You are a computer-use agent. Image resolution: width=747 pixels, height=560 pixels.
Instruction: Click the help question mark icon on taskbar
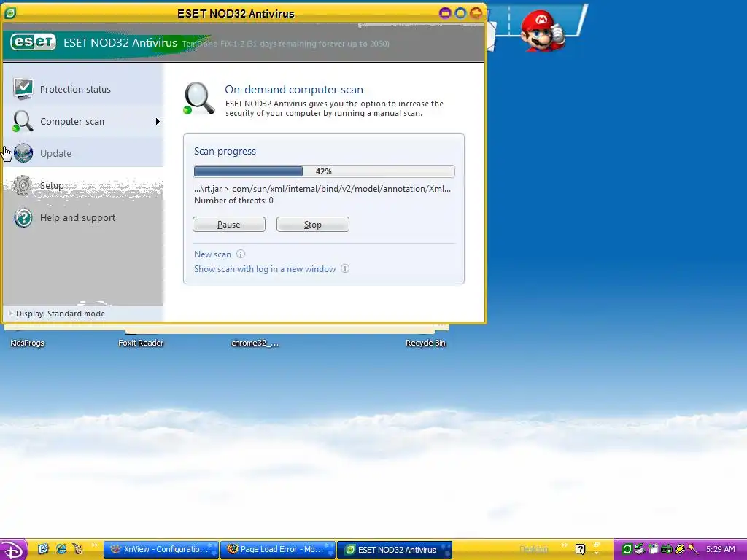[580, 550]
